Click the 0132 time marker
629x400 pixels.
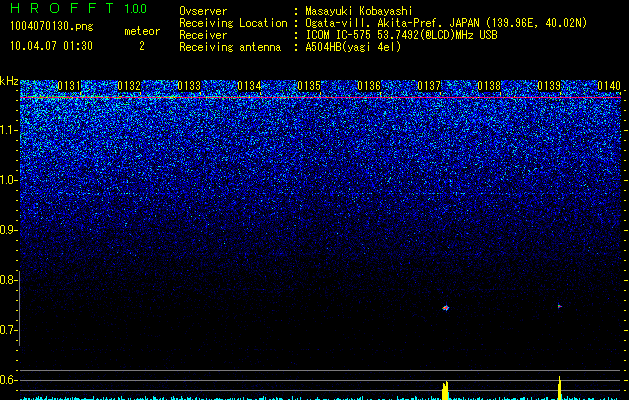(129, 86)
